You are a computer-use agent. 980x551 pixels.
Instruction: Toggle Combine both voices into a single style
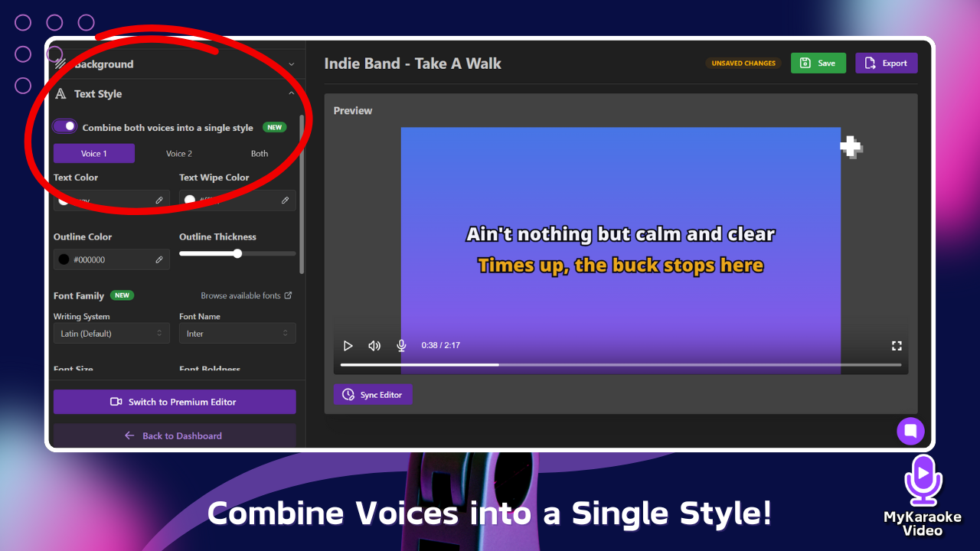point(65,126)
